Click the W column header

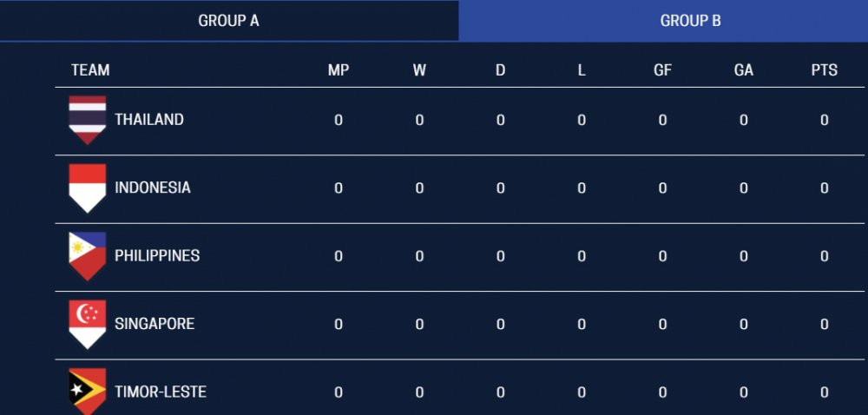tap(419, 70)
